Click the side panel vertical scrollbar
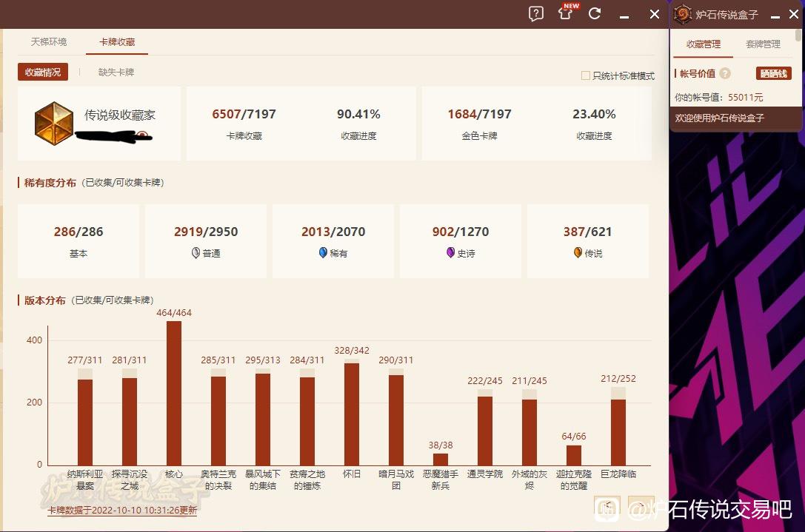This screenshot has height=532, width=805. [798, 35]
